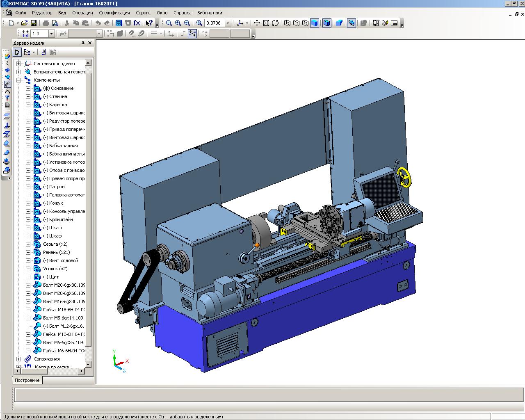
Task: Select (-) Винт ходовой in model tree
Action: [x=60, y=260]
